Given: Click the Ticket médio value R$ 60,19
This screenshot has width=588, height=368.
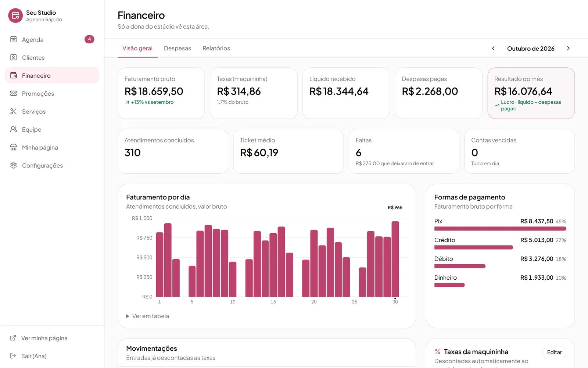Looking at the screenshot, I should [x=259, y=153].
